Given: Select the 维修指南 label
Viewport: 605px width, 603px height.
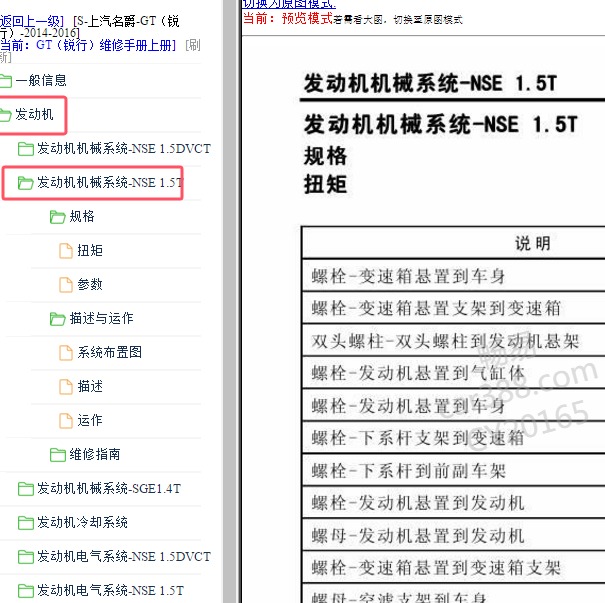Looking at the screenshot, I should [95, 454].
